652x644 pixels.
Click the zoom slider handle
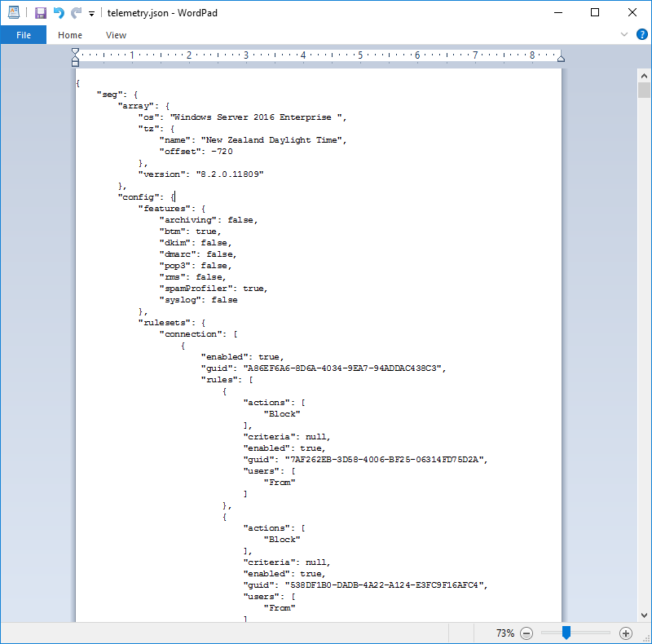pos(566,633)
